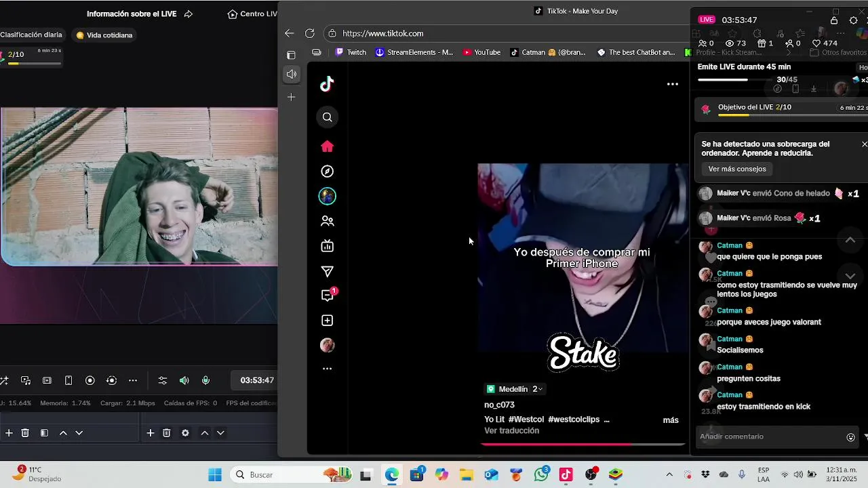Open Centro LIVE tab
This screenshot has height=488, width=868.
pos(252,14)
